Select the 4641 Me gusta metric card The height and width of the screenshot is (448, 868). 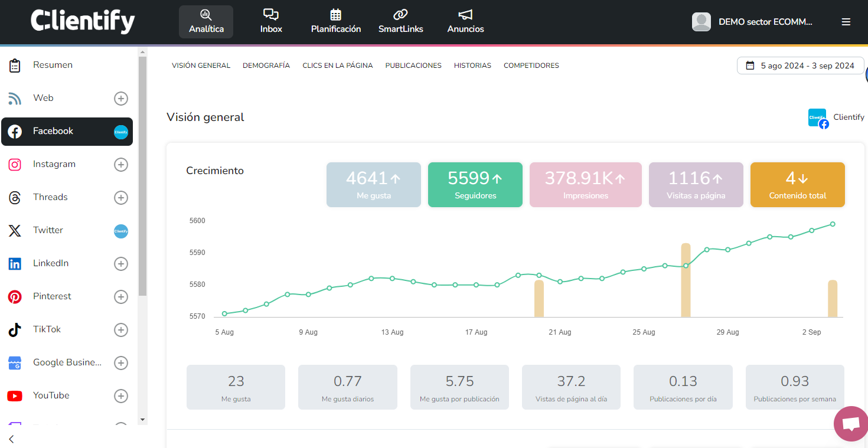click(374, 185)
